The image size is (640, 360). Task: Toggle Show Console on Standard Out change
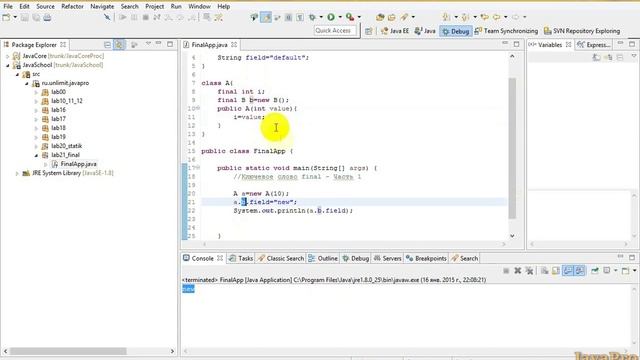coord(568,271)
